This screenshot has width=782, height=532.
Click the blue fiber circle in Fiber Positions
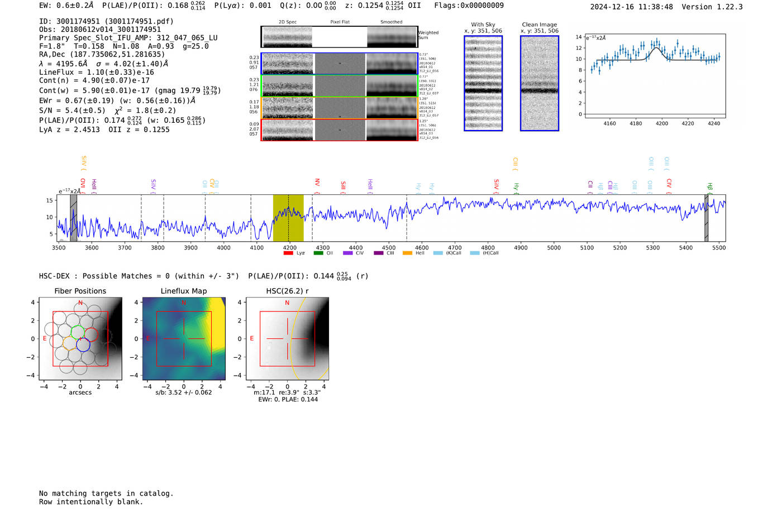(x=83, y=345)
